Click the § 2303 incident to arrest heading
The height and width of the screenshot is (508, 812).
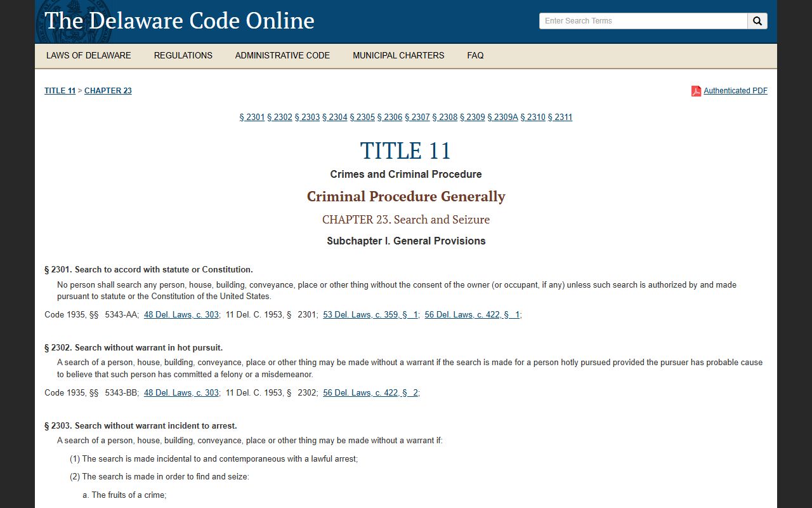click(141, 425)
